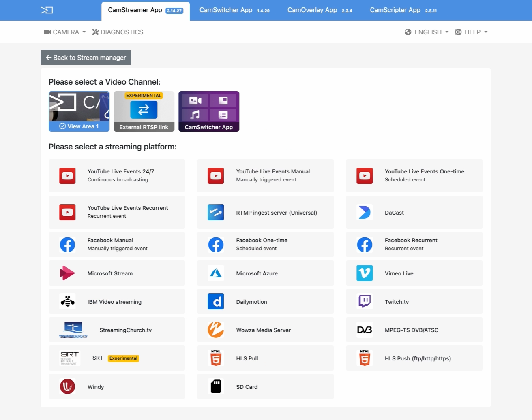Switch to the CamStreamer App tab
Image resolution: width=532 pixels, height=420 pixels.
pyautogui.click(x=146, y=11)
